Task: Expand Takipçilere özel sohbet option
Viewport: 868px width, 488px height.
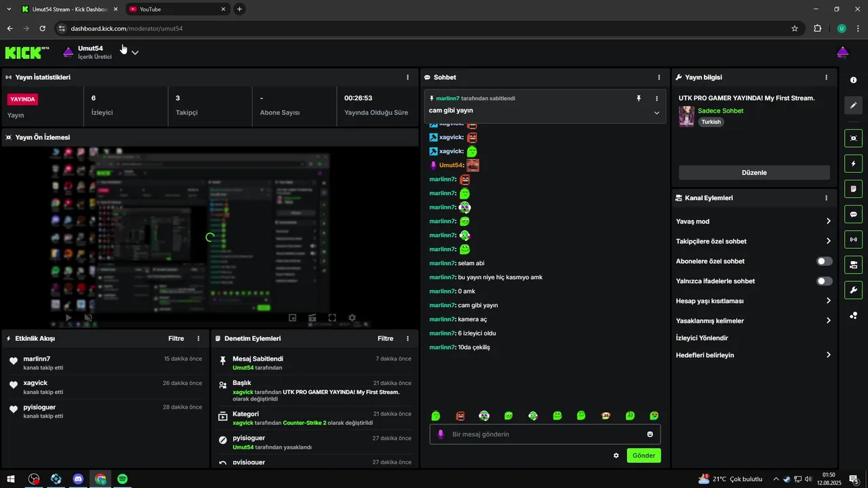Action: point(753,241)
